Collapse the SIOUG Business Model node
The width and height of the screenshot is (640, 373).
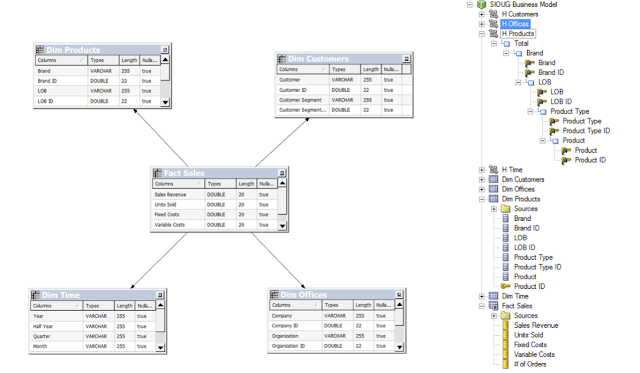[470, 4]
